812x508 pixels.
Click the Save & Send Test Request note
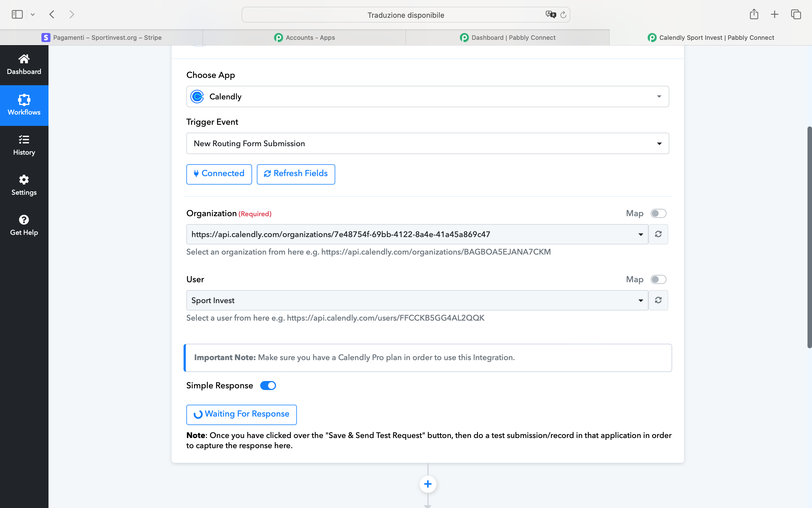[429, 441]
